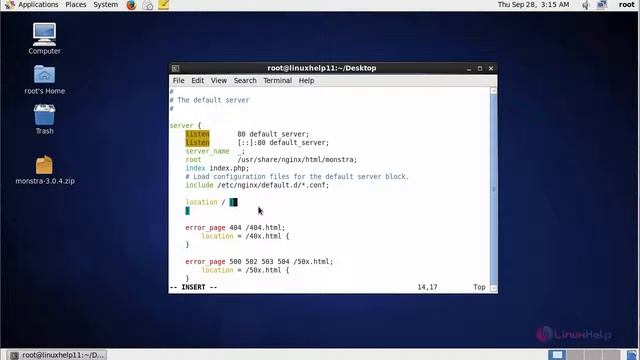Click the terminal scrollbar up arrow
This screenshot has width=640, height=360.
493,91
